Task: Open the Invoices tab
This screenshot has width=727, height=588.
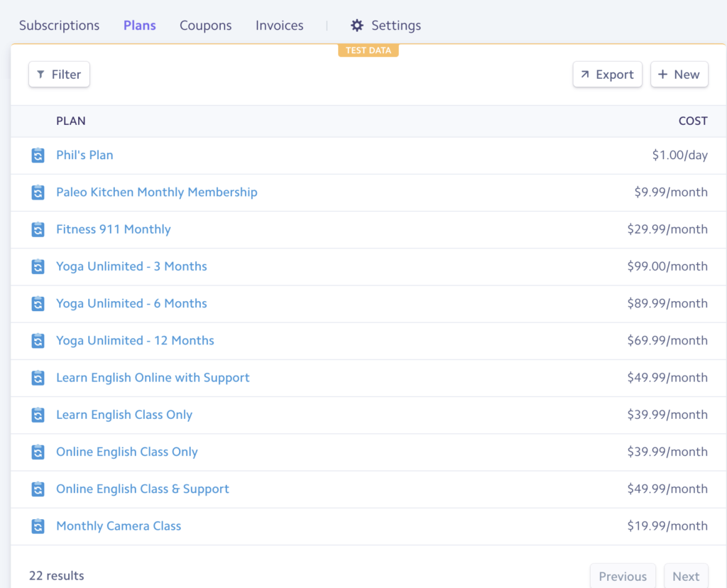Action: [x=279, y=26]
